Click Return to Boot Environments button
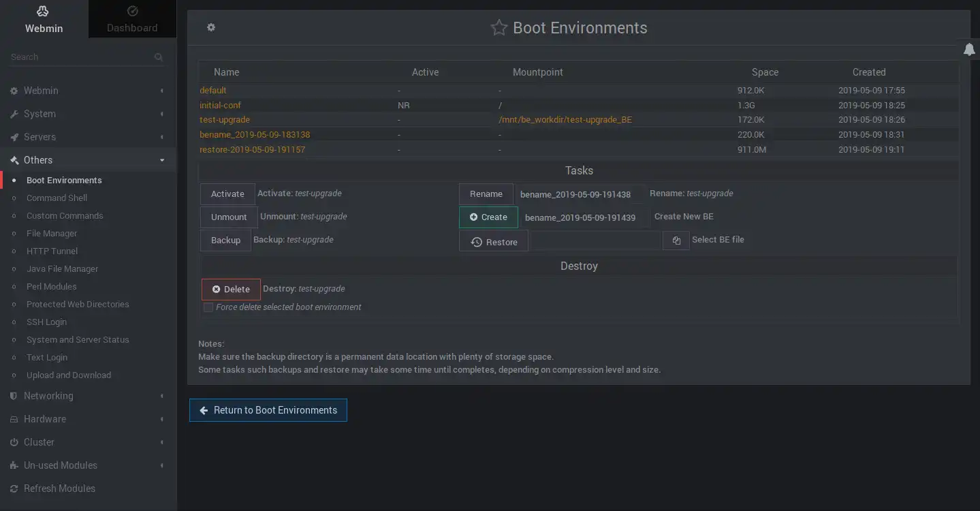Screen dimensions: 980x511 [x=268, y=410]
